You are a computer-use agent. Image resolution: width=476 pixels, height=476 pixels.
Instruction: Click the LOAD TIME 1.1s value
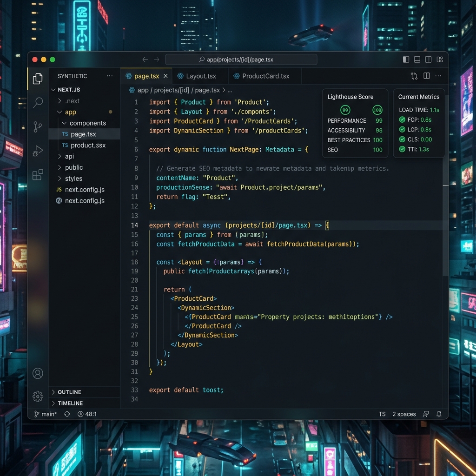[x=435, y=110]
